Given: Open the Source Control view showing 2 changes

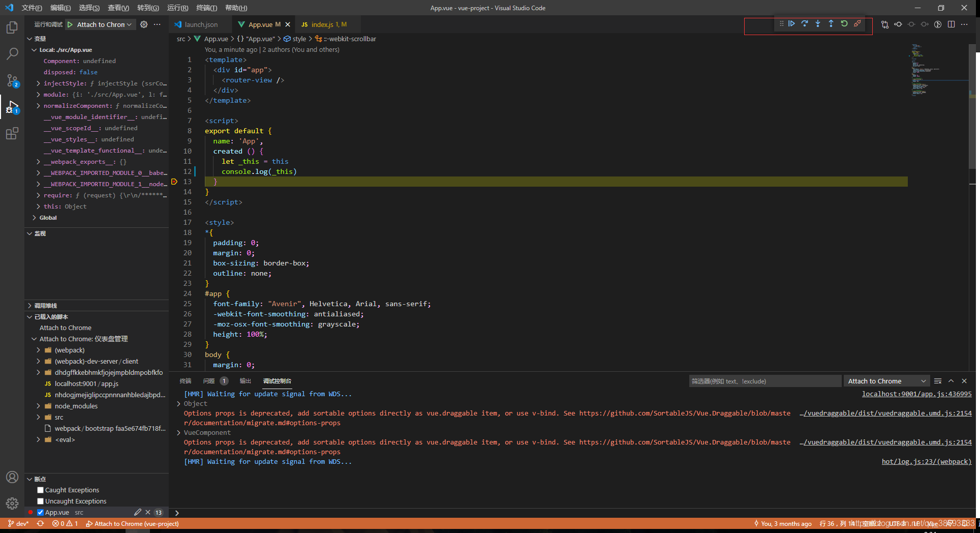Looking at the screenshot, I should pos(12,80).
